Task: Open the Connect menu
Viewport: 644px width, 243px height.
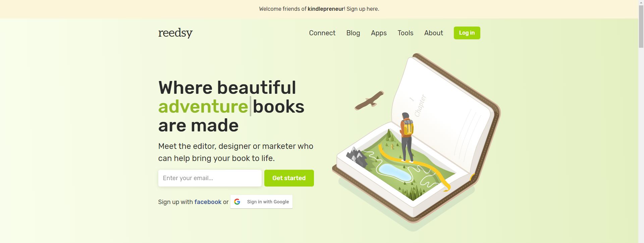Action: point(322,33)
